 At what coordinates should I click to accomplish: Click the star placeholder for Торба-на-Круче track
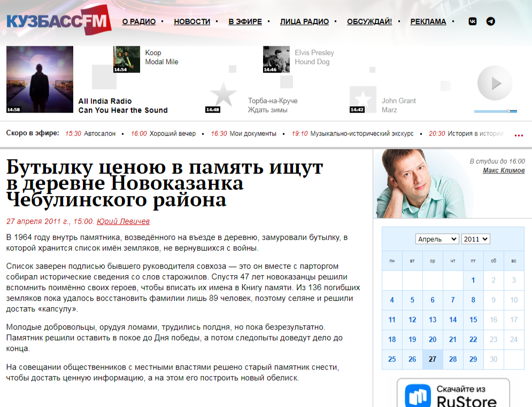tap(223, 95)
